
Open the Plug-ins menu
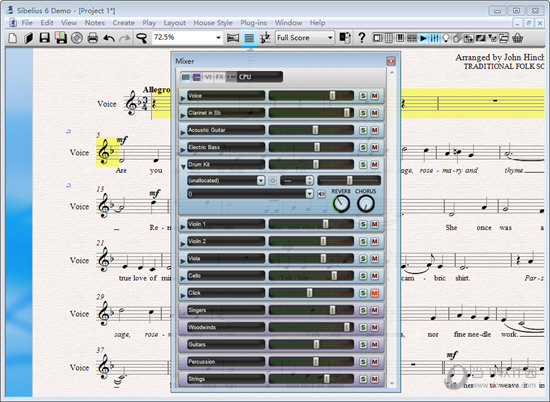pyautogui.click(x=253, y=23)
